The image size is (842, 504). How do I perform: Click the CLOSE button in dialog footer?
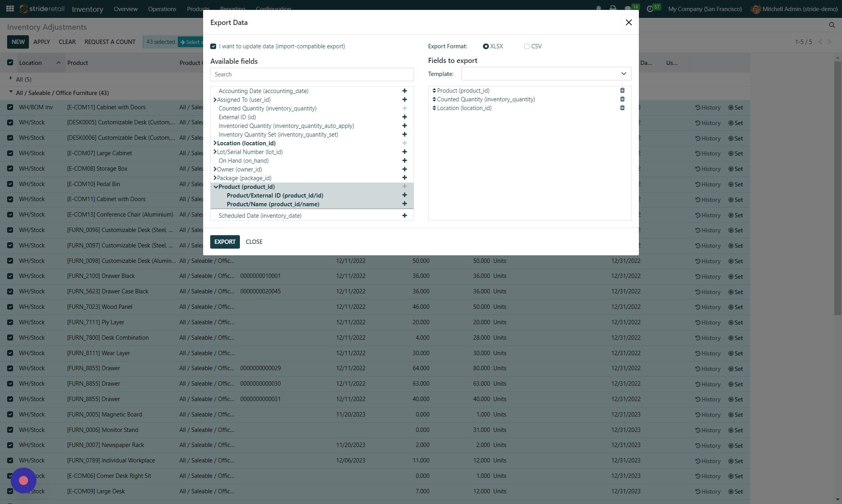(x=254, y=242)
